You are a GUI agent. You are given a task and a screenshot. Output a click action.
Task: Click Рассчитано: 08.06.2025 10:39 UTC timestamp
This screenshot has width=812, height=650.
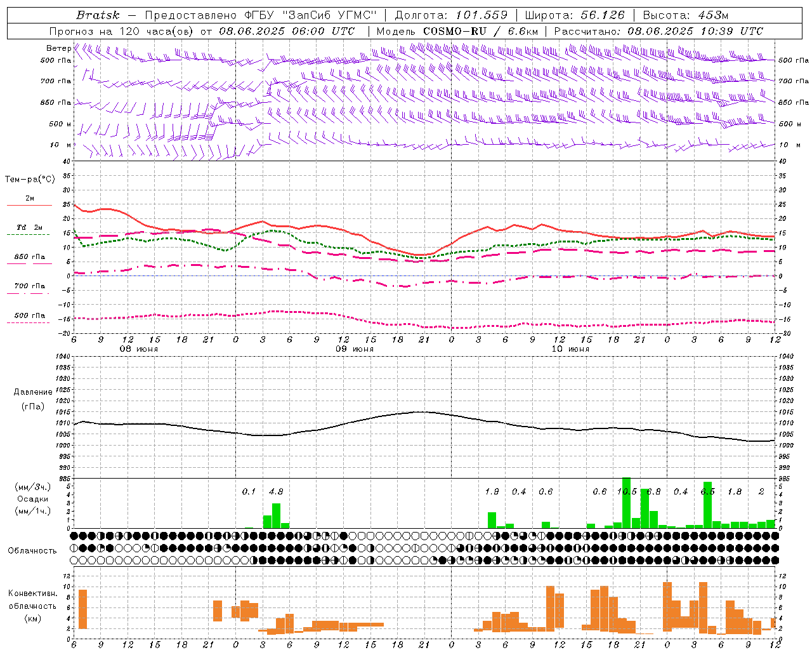(x=658, y=30)
